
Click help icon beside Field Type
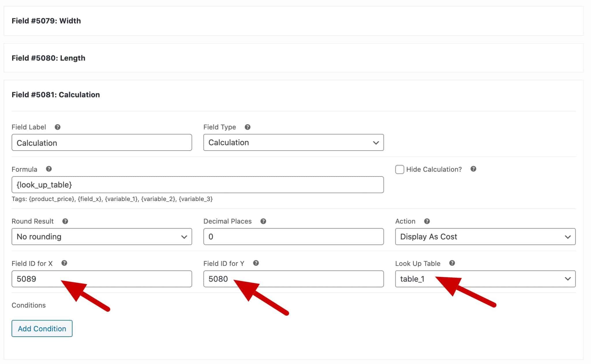click(247, 127)
